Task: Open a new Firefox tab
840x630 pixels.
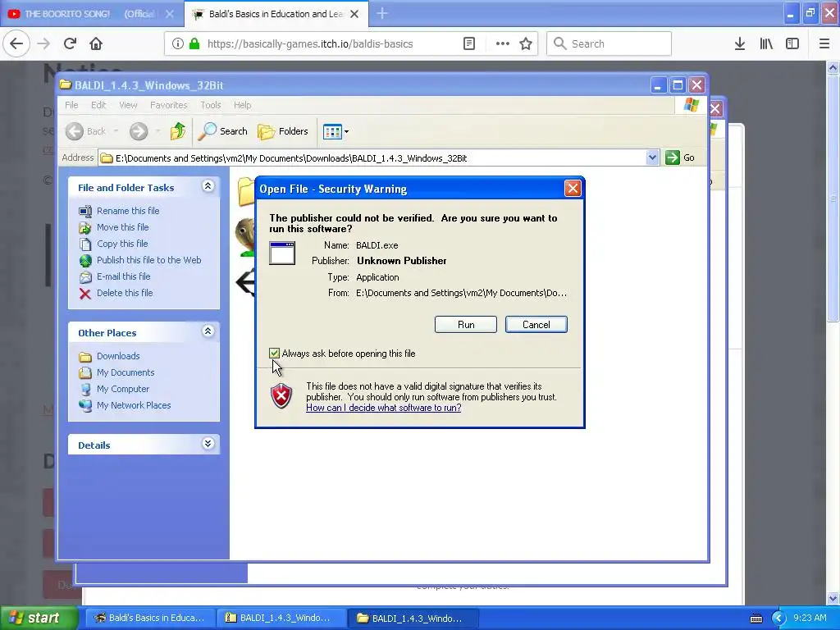Action: click(382, 13)
